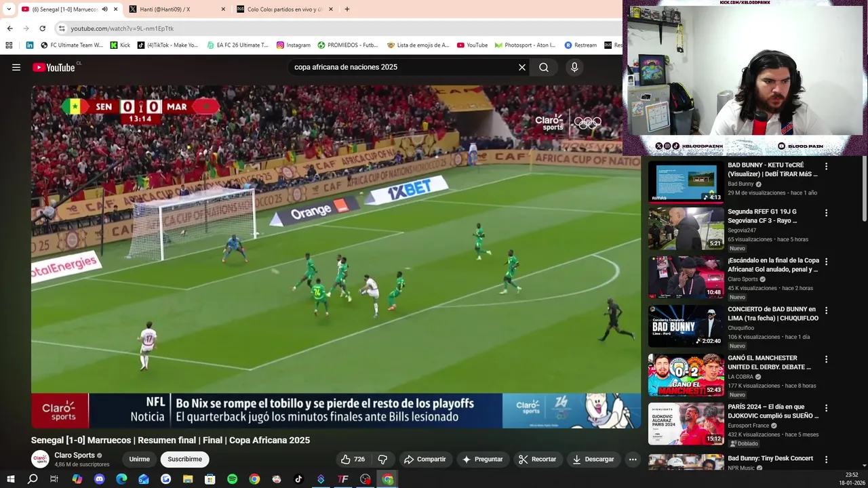Open options for CONCIERTO de BAD BUNNY video
This screenshot has height=488, width=868.
click(826, 310)
